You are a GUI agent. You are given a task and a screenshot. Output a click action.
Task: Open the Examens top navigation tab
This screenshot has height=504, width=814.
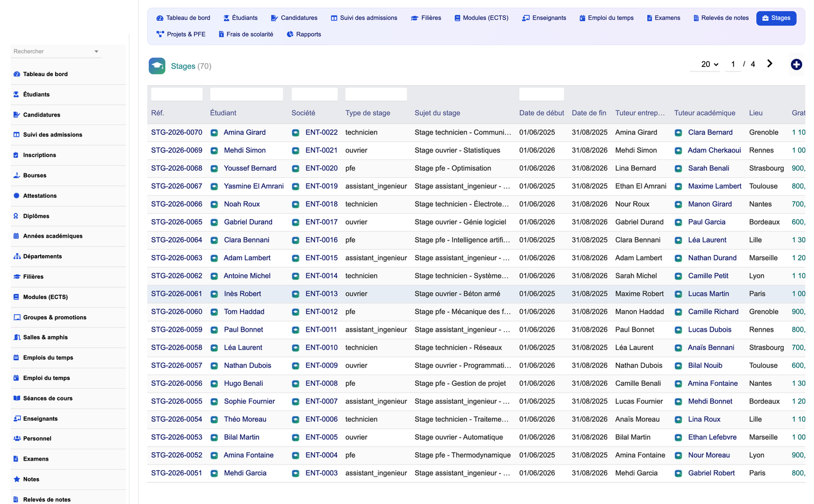(x=664, y=18)
